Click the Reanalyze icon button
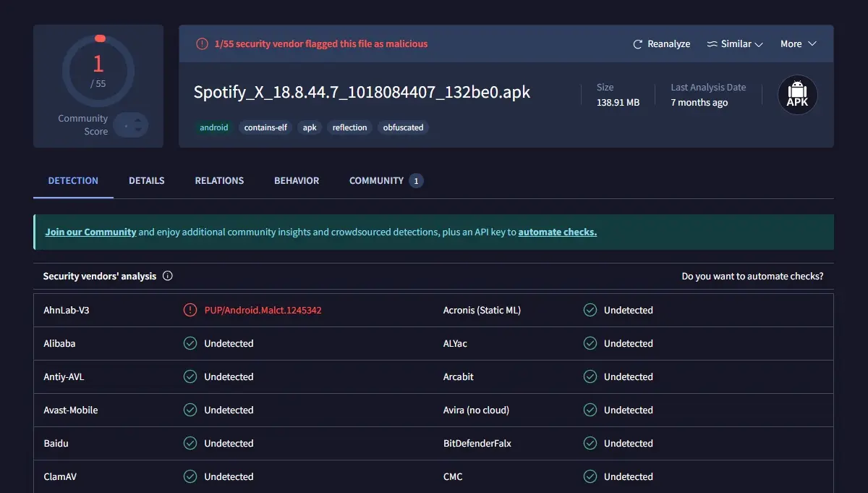 636,43
